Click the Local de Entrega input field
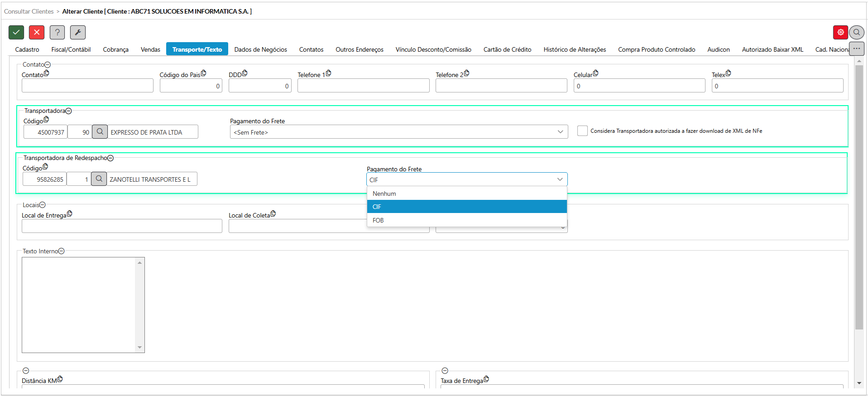The image size is (868, 397). [122, 226]
